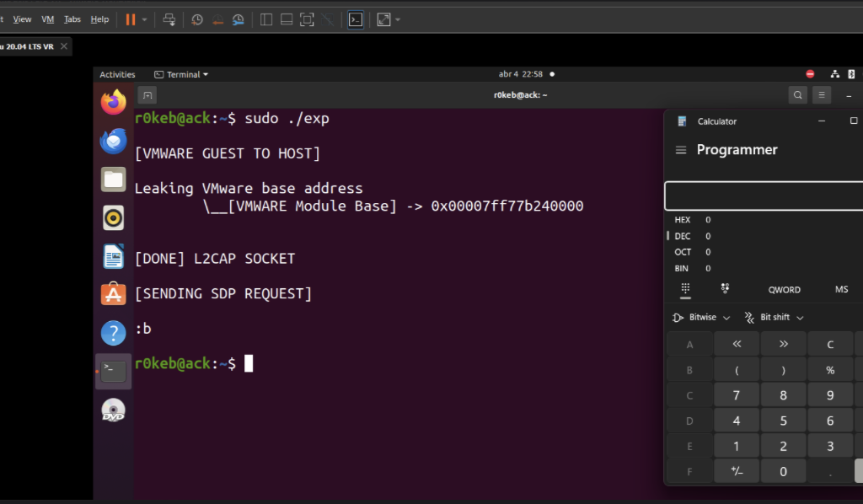Close the Ubuntu 20.04 LTS VR tab
Screen dimensions: 863x504
[64, 46]
